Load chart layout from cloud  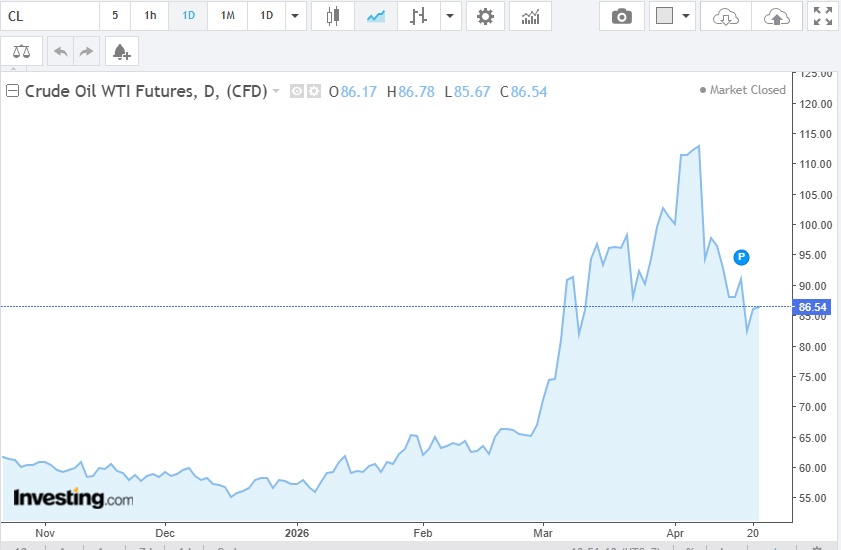[x=726, y=16]
